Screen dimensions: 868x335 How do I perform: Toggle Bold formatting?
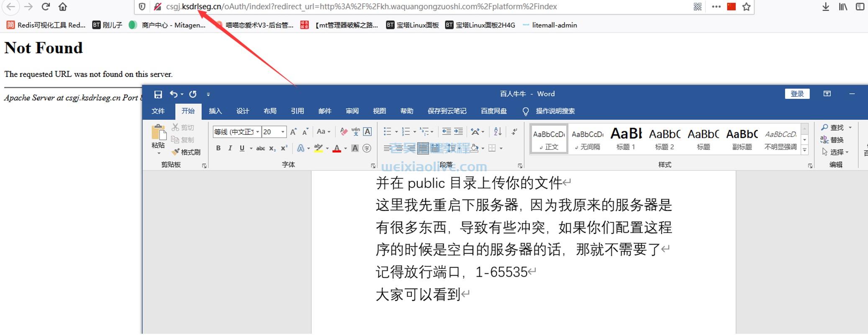[x=218, y=148]
